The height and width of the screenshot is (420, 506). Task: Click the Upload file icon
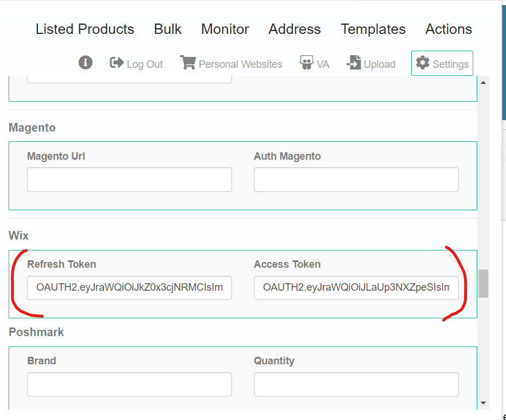coord(354,62)
